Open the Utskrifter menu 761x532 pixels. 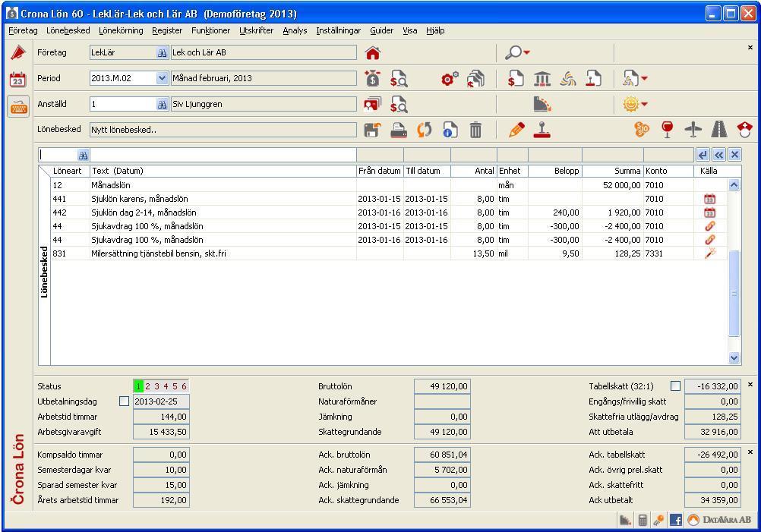[256, 30]
